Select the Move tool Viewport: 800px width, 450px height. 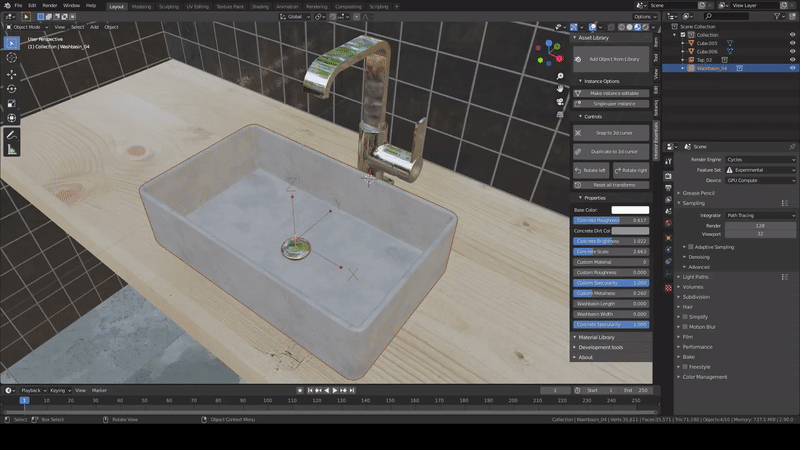12,74
